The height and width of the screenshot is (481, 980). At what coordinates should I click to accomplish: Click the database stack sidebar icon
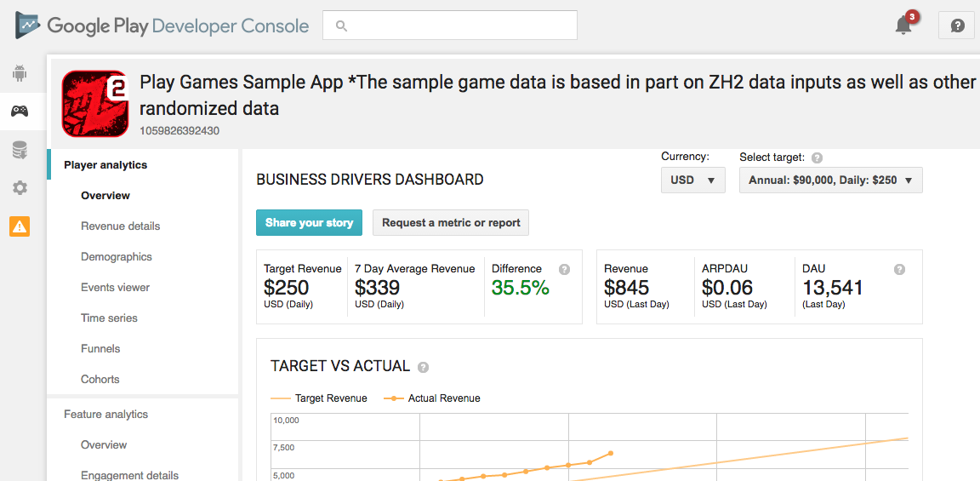[19, 150]
